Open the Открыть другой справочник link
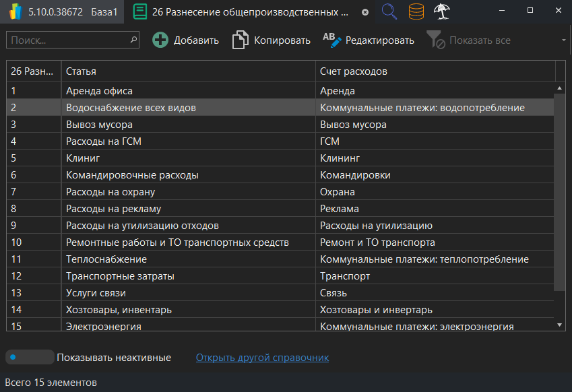 [262, 358]
